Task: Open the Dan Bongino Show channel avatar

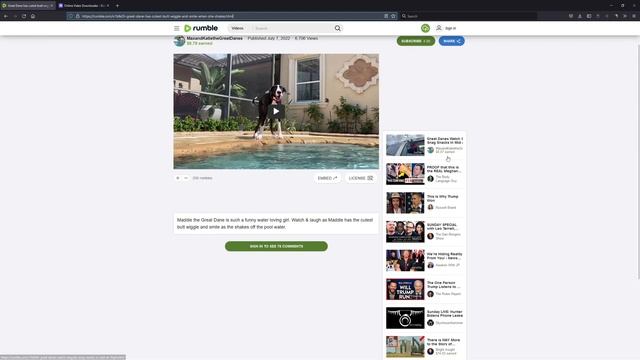Action: click(430, 236)
